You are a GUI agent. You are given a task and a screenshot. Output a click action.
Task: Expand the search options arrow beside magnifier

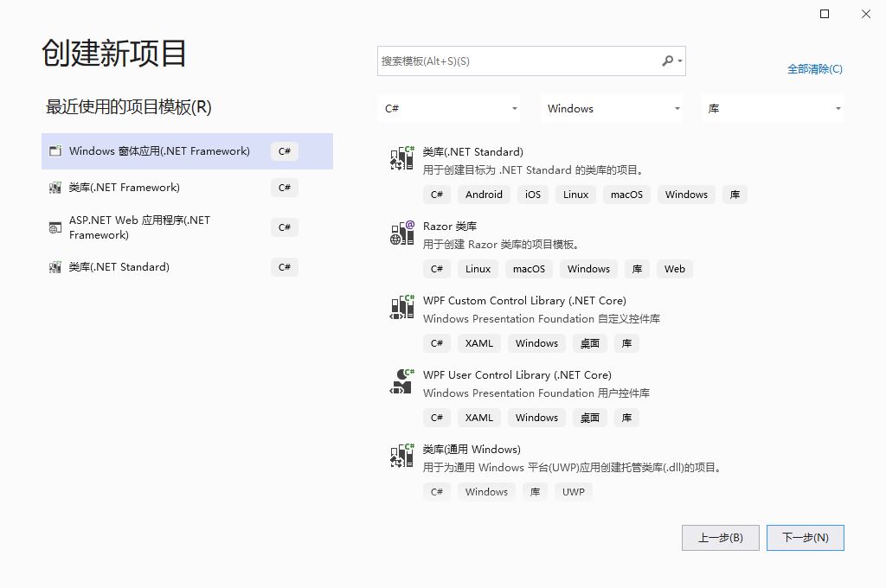tap(680, 61)
